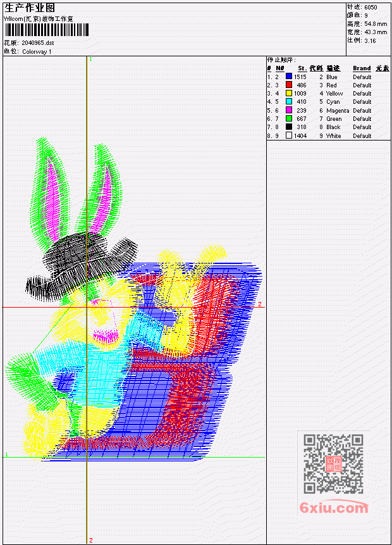The height and width of the screenshot is (545, 392).
Task: Click the Colorway 1 label
Action: 37,52
